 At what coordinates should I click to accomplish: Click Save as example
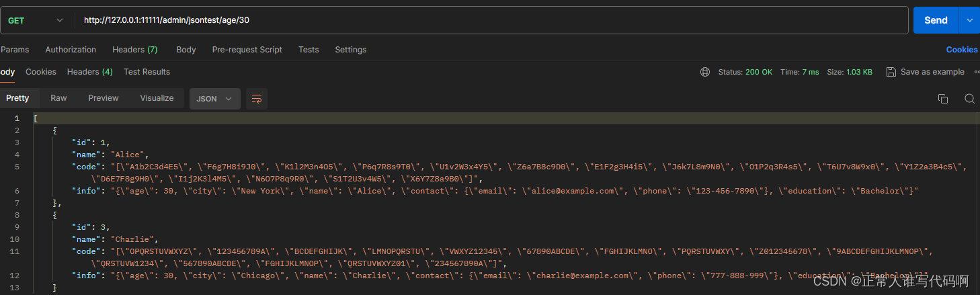[932, 72]
